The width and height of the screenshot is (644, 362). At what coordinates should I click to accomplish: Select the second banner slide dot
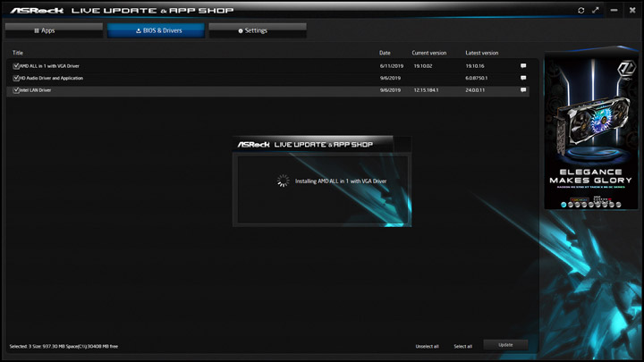pyautogui.click(x=571, y=205)
